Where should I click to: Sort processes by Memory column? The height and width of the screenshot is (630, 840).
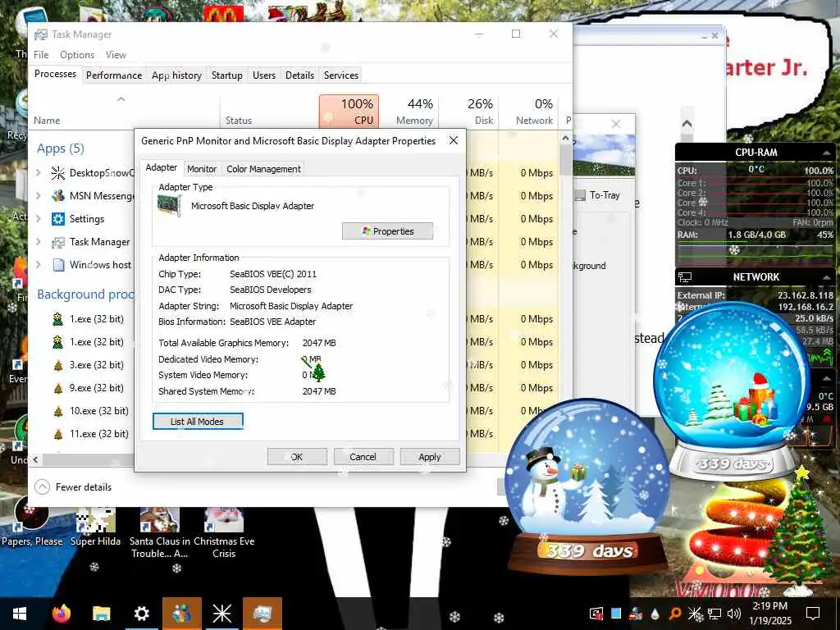coord(409,112)
